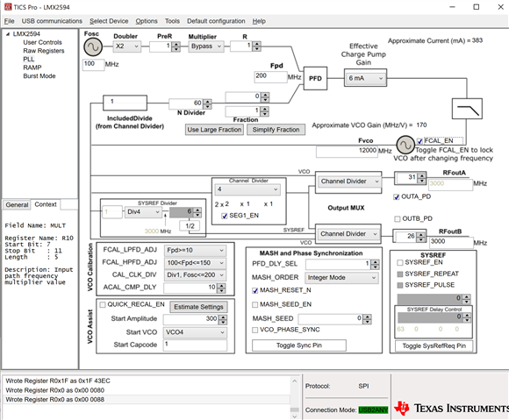Screen dimensions: 509x420
Task: Select log line 'Wrote Register R0x1F as 0x1F 43EC'
Action: pyautogui.click(x=147, y=381)
